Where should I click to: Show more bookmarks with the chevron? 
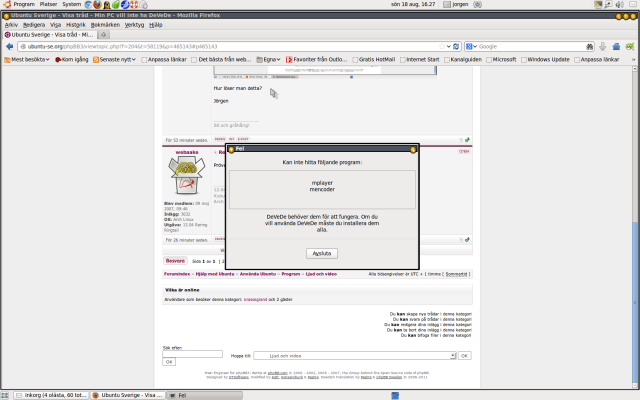633,60
